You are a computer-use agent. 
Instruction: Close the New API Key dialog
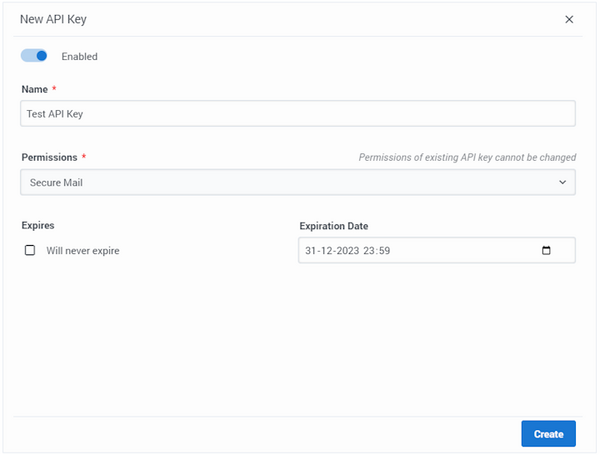tap(569, 19)
